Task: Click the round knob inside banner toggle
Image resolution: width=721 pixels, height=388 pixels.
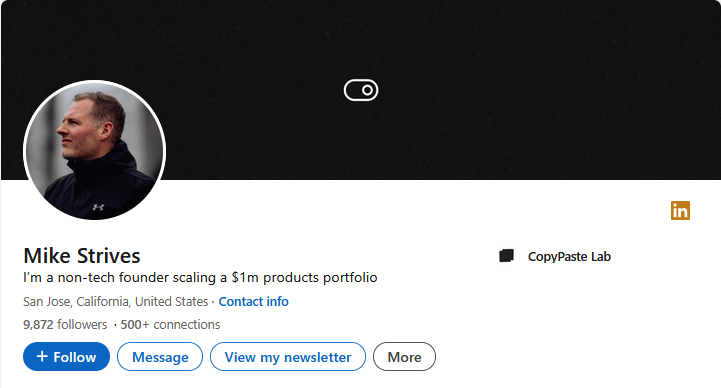Action: 367,90
